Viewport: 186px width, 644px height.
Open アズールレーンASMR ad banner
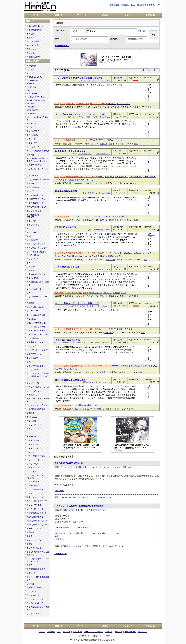click(x=106, y=59)
